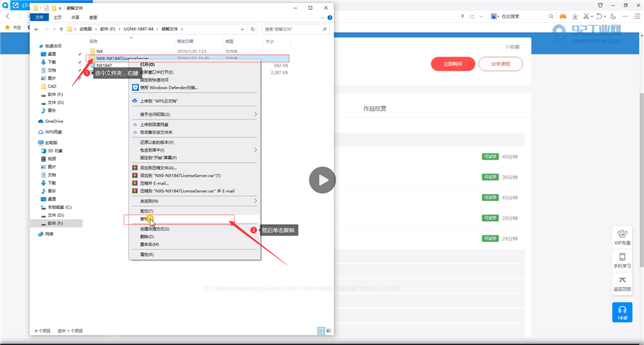Click the Baidu Netdisk upload icon

(135, 125)
